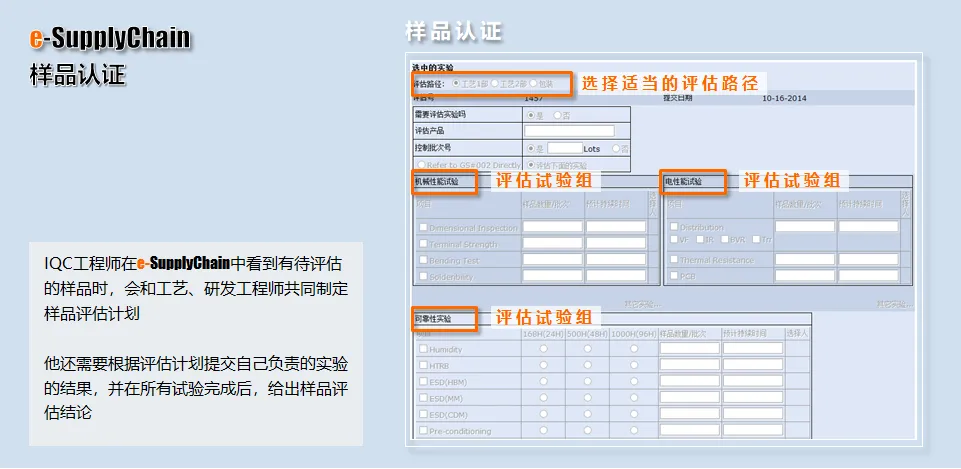Check the ESD(CDM) checkbox
The height and width of the screenshot is (469, 961).
tap(423, 414)
